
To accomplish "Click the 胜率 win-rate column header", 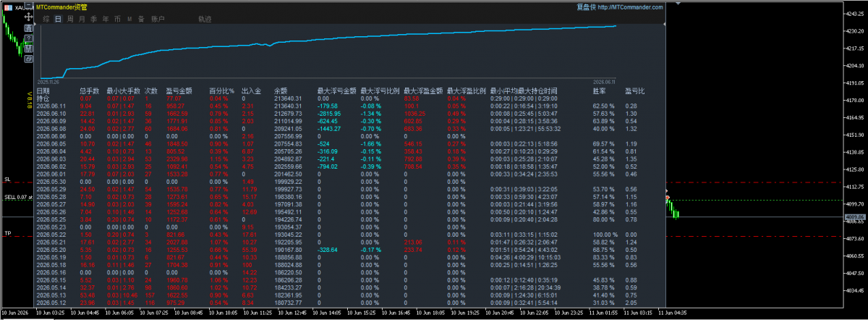I will point(599,90).
